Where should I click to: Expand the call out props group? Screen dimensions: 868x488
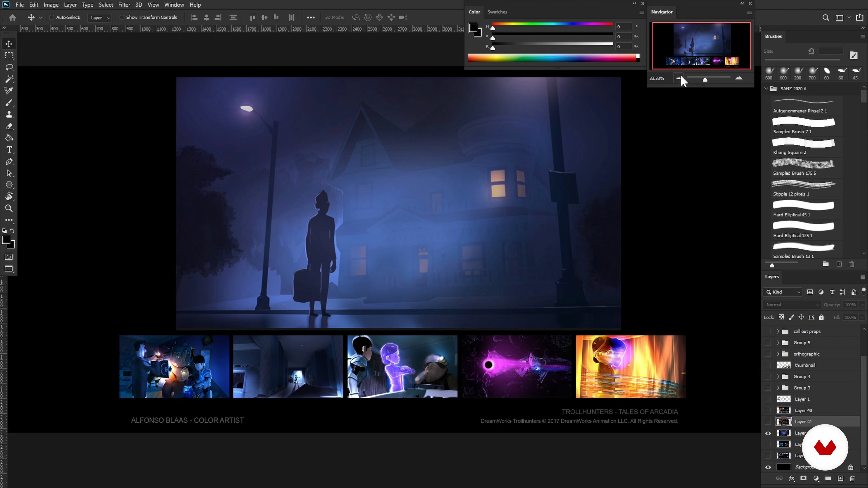778,331
